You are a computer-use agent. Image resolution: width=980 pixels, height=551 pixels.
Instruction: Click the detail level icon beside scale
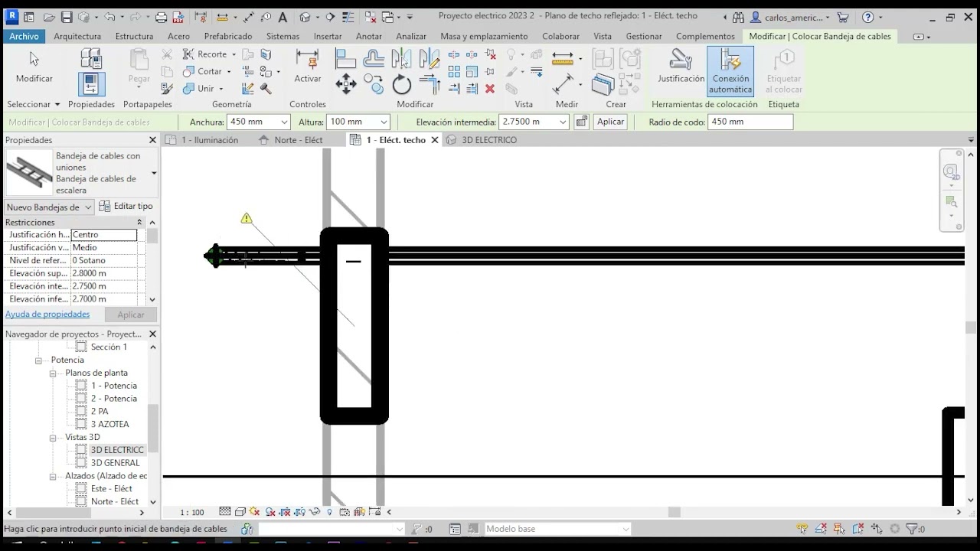click(224, 512)
